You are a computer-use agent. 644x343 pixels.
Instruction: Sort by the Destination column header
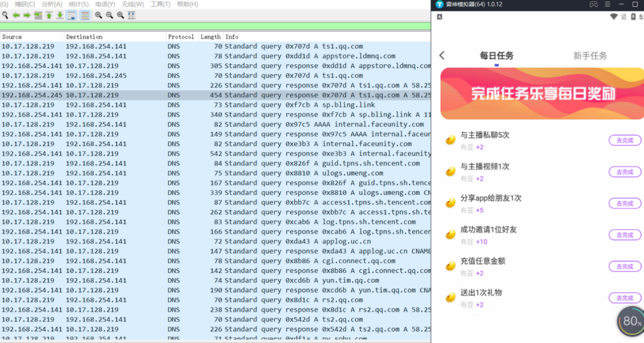pyautogui.click(x=115, y=37)
